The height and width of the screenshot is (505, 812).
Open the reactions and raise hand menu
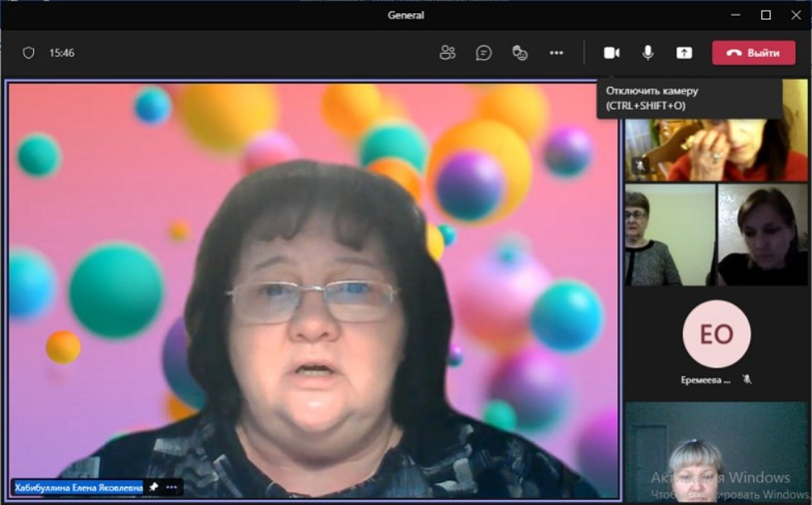(520, 53)
